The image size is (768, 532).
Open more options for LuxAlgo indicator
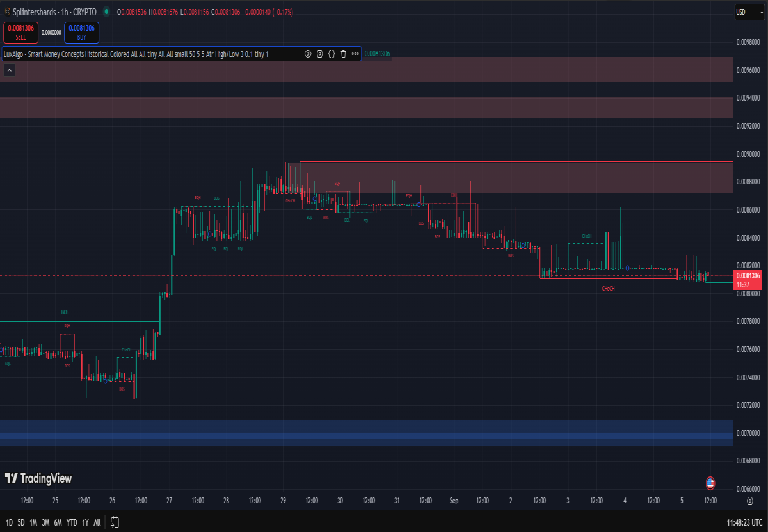tap(355, 54)
